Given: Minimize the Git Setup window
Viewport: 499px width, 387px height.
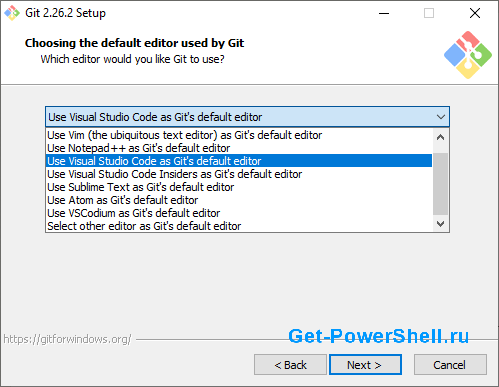Looking at the screenshot, I should [x=384, y=13].
